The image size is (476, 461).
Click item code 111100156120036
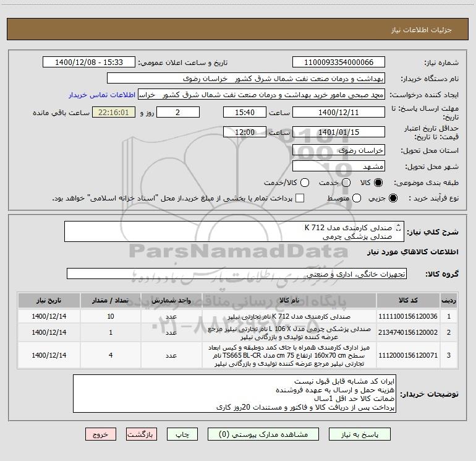(x=408, y=316)
